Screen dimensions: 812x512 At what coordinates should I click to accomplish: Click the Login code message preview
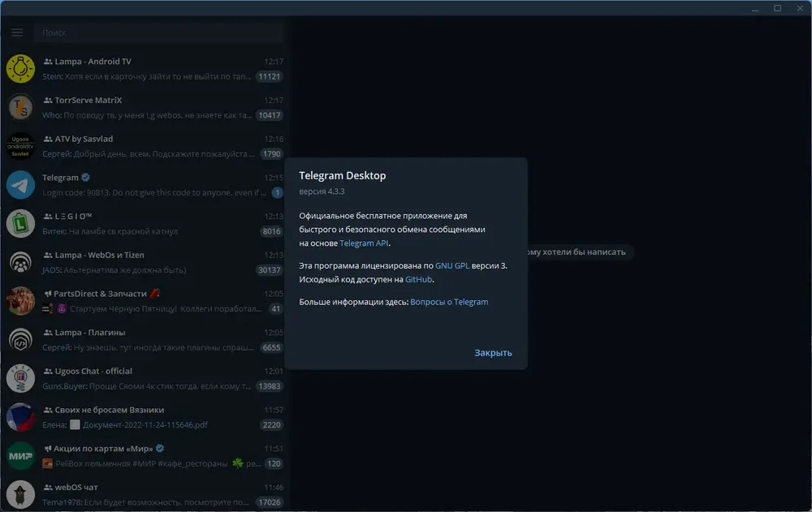click(x=153, y=192)
